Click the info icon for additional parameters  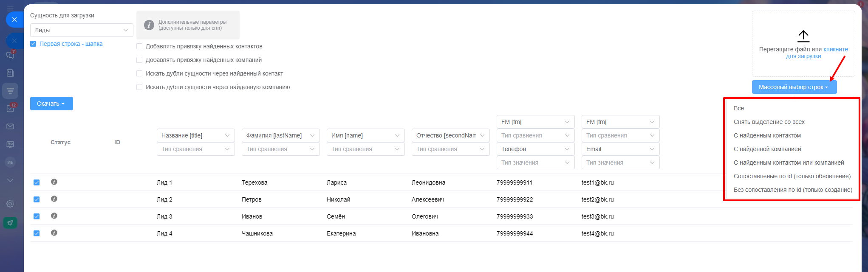pos(149,25)
